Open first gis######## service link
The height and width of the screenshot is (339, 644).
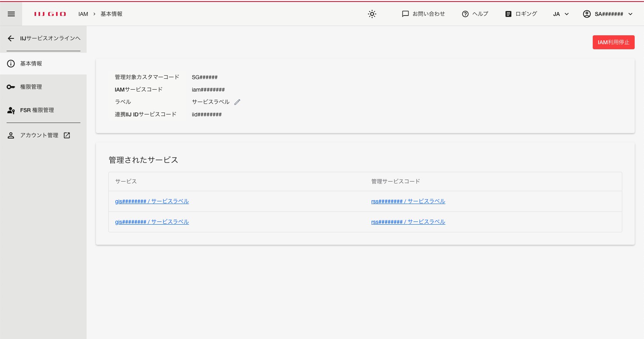152,201
